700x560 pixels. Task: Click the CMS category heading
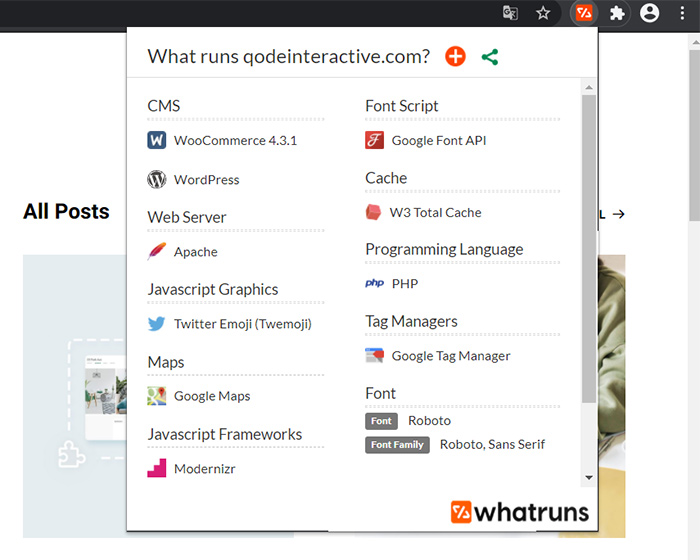click(x=164, y=106)
